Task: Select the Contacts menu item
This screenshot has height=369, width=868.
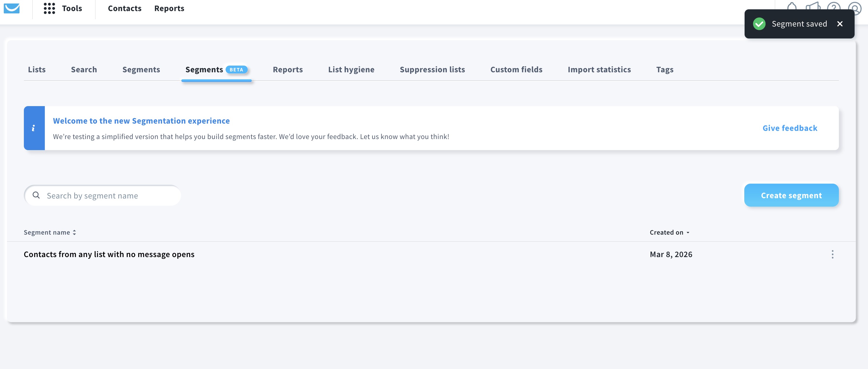Action: click(x=124, y=8)
